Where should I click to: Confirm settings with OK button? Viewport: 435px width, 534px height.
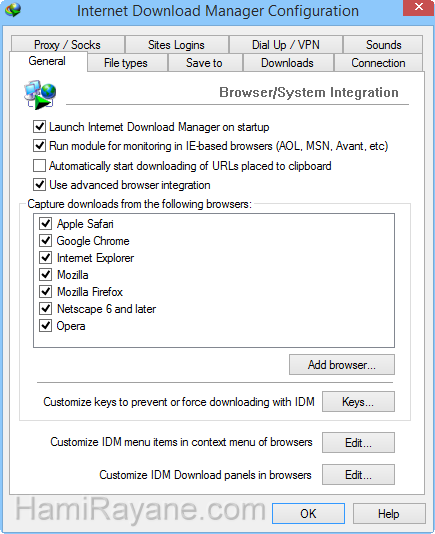(308, 513)
